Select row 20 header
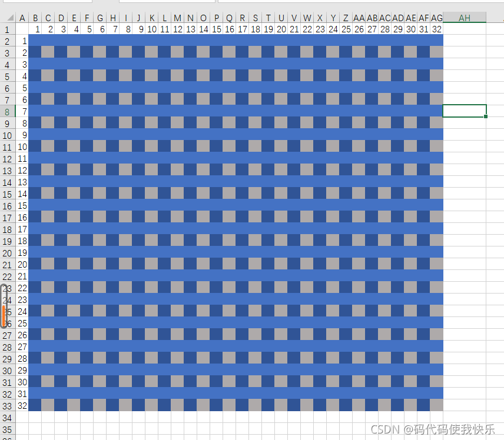 (x=8, y=253)
